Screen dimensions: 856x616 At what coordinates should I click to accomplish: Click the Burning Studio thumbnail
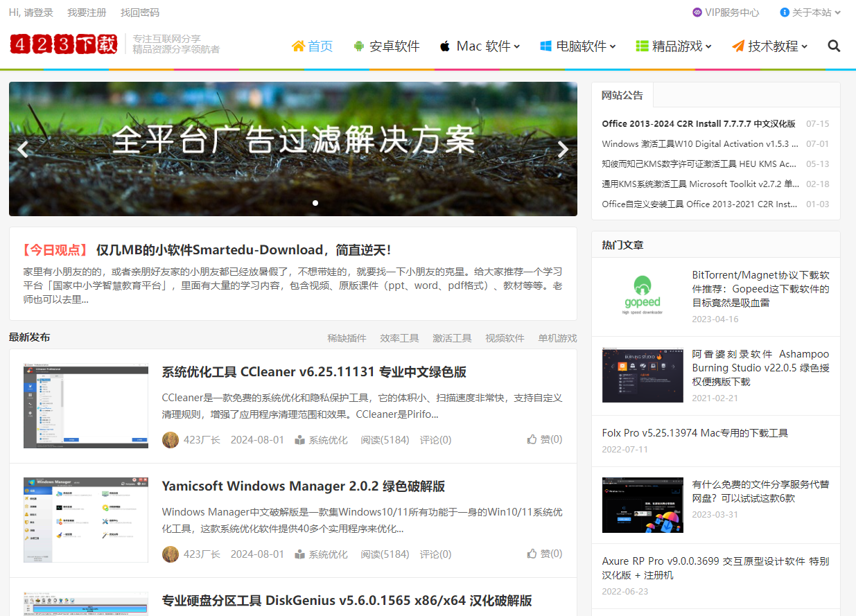click(643, 375)
